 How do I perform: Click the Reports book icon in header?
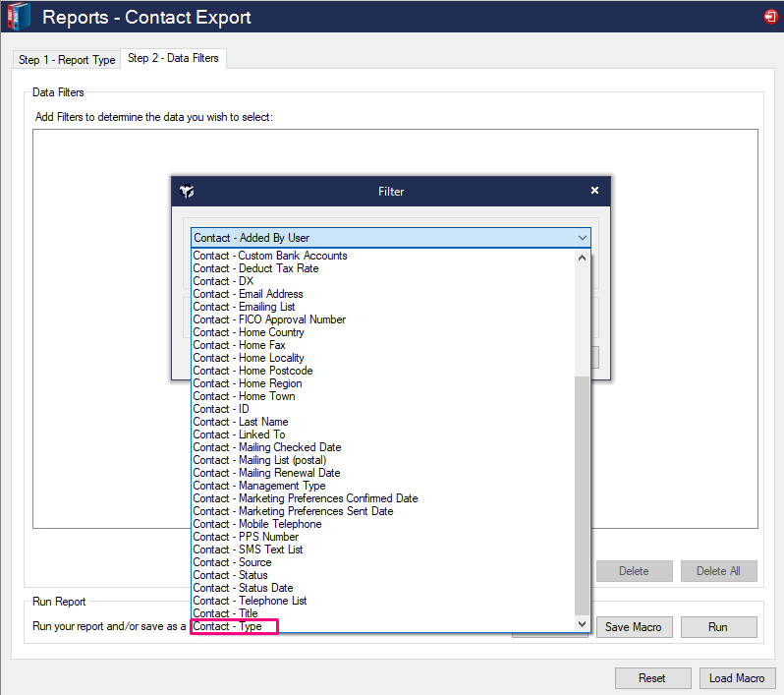point(18,17)
